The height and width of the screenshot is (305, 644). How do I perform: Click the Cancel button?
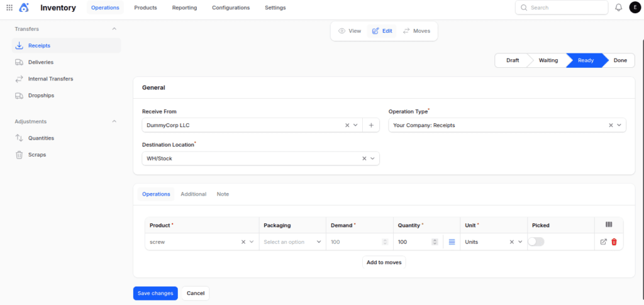click(196, 294)
